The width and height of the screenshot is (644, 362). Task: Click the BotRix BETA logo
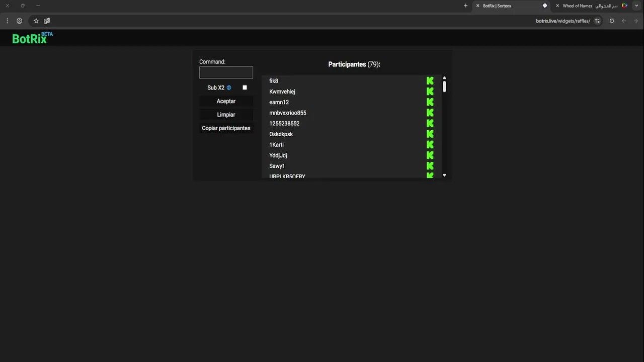[x=32, y=38]
